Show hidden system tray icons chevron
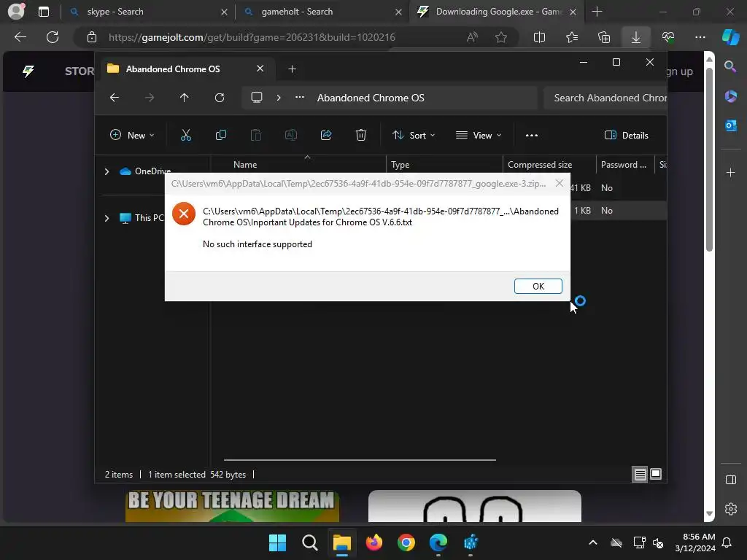 coord(592,542)
